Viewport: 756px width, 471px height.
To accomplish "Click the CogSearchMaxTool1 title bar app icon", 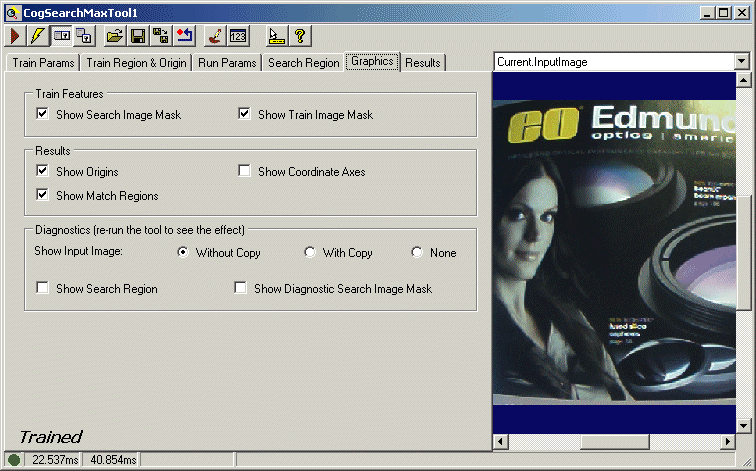I will (x=13, y=13).
